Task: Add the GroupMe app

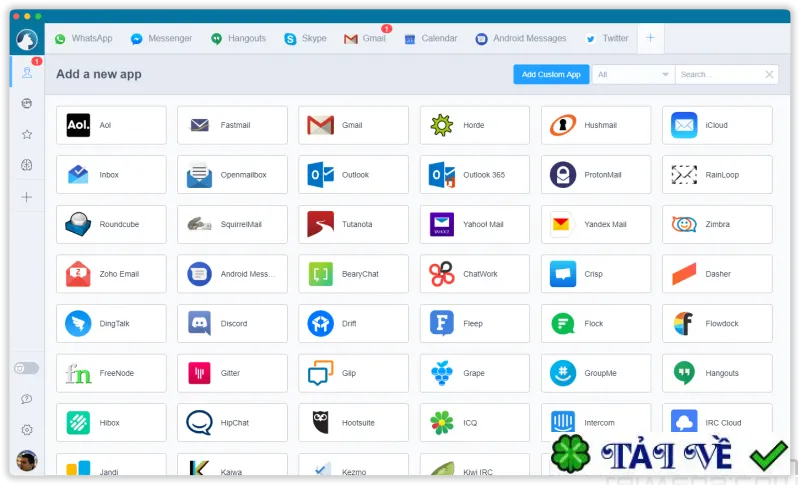Action: pyautogui.click(x=596, y=373)
